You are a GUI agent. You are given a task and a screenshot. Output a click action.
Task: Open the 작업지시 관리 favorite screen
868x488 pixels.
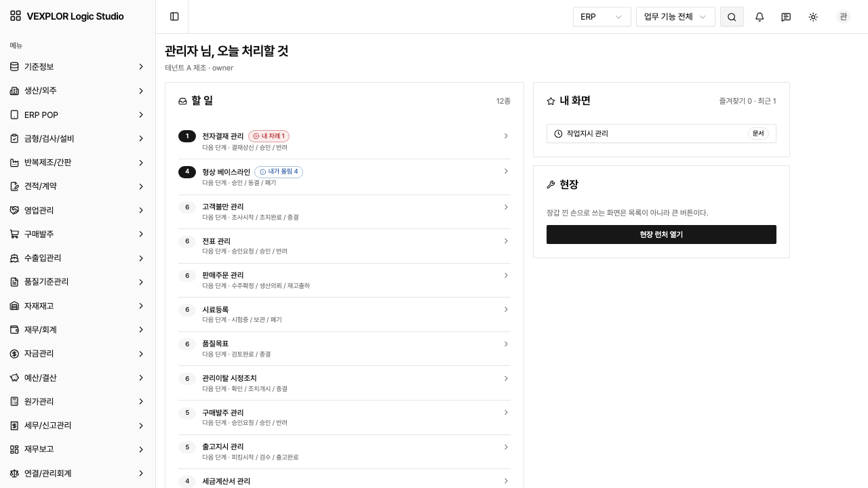(661, 134)
